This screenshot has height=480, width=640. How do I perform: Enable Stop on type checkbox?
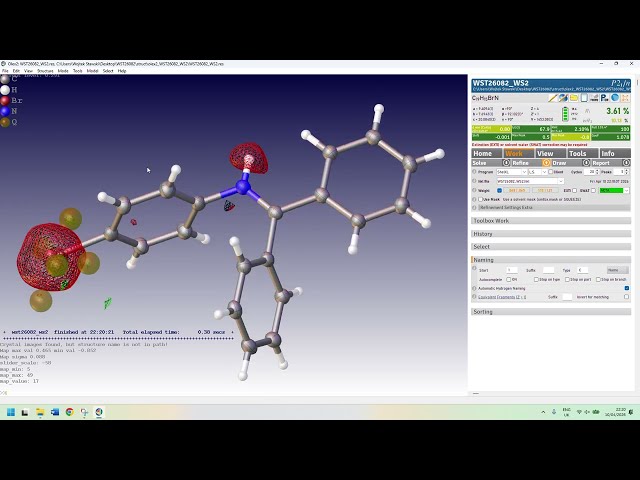[536, 280]
